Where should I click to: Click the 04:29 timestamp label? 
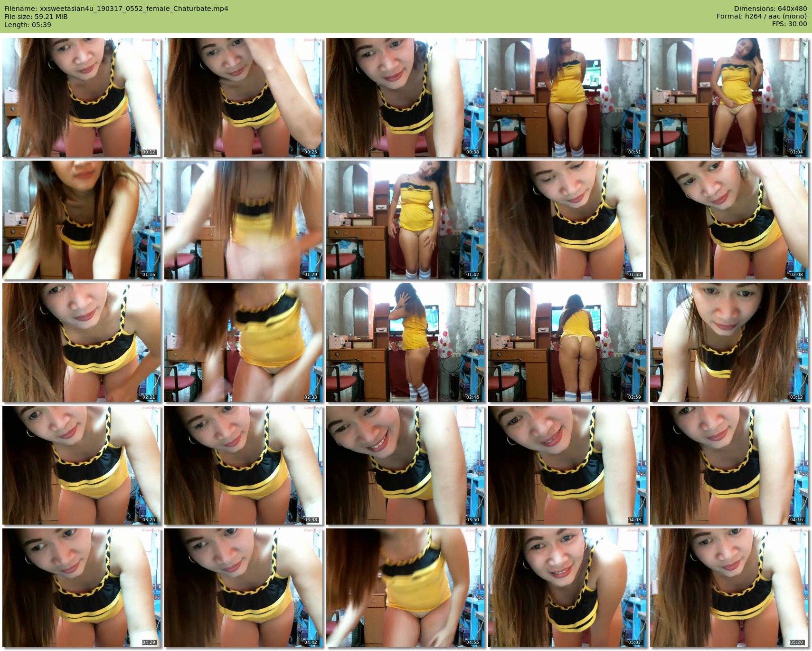point(149,642)
